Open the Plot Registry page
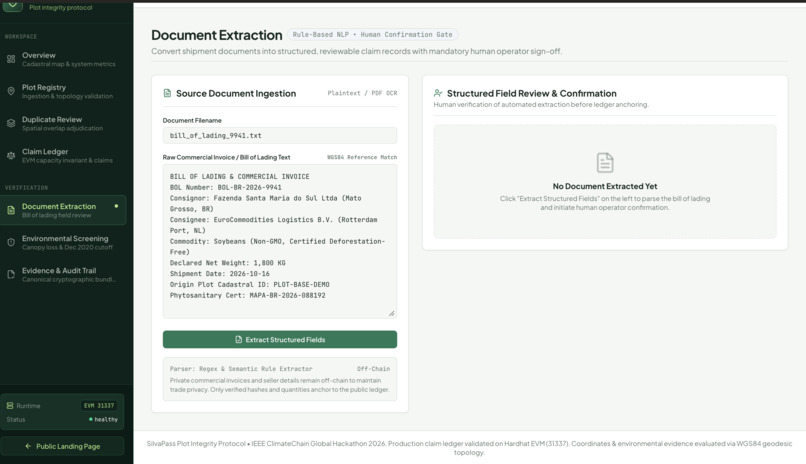The height and width of the screenshot is (464, 806). [63, 91]
